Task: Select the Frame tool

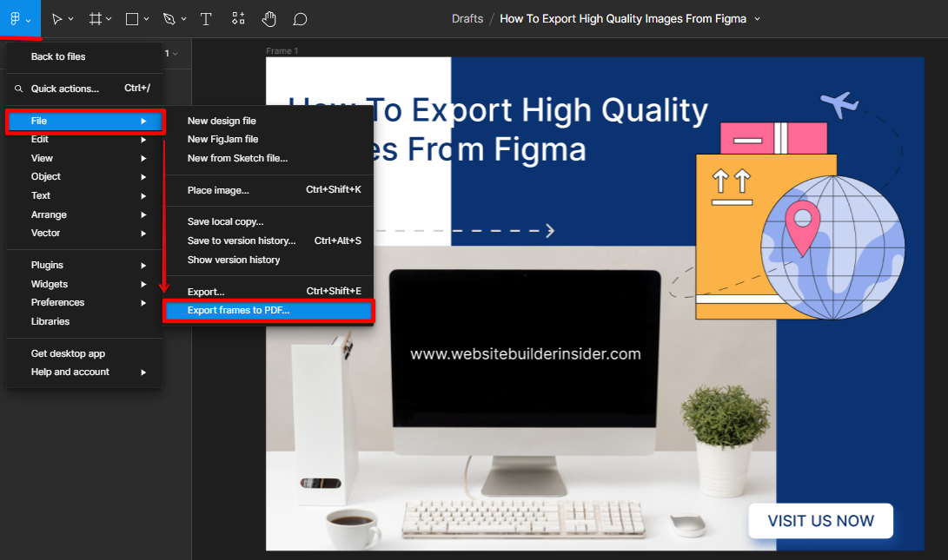Action: [x=95, y=19]
